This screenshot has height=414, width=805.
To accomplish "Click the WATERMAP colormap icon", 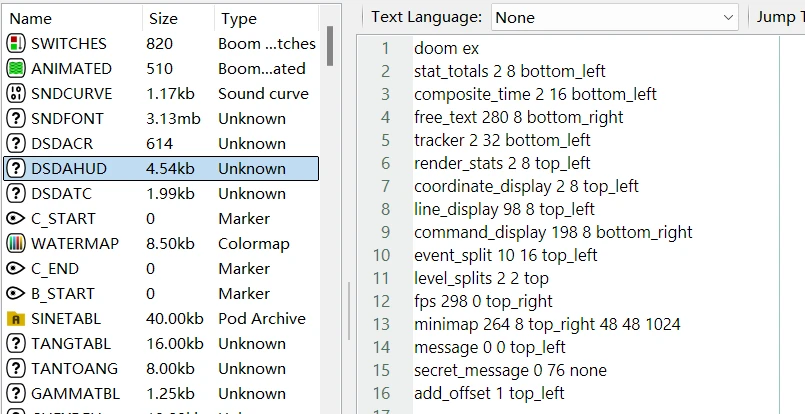I will tap(16, 244).
